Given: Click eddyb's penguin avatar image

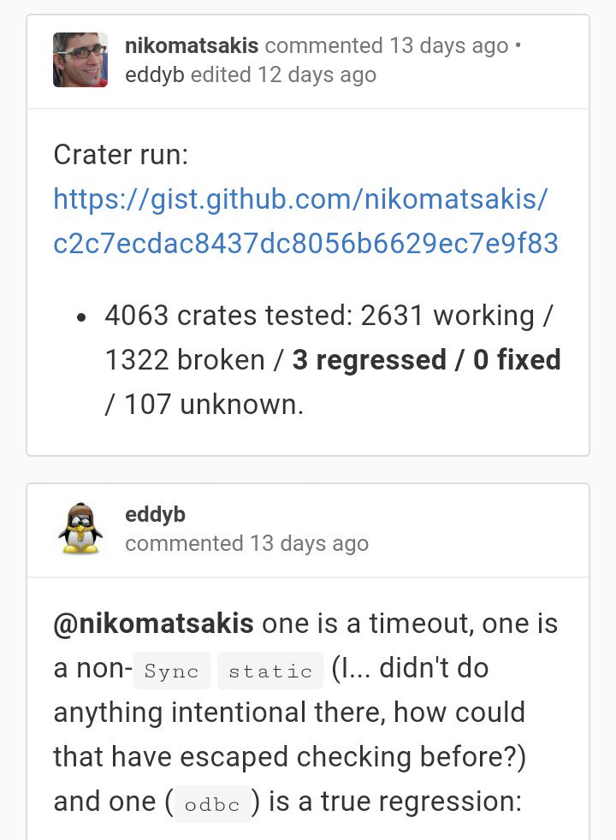Looking at the screenshot, I should click(80, 529).
